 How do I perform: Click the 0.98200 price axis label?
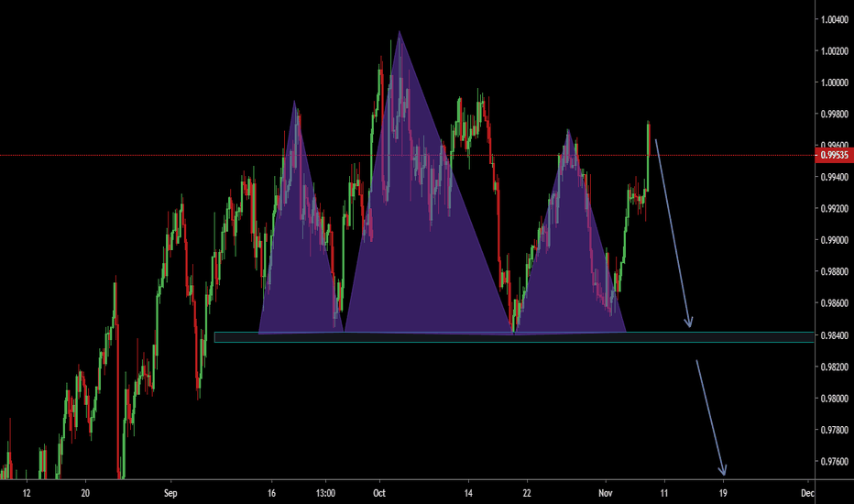click(835, 367)
